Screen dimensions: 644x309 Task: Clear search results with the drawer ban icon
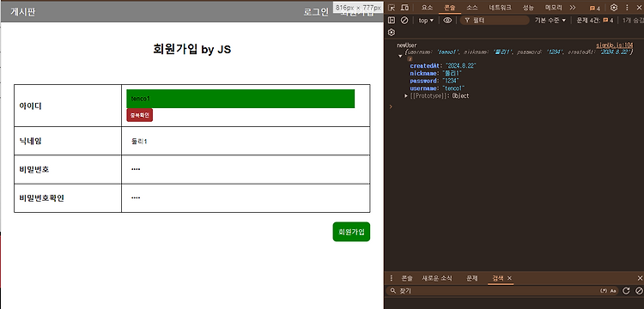point(639,290)
